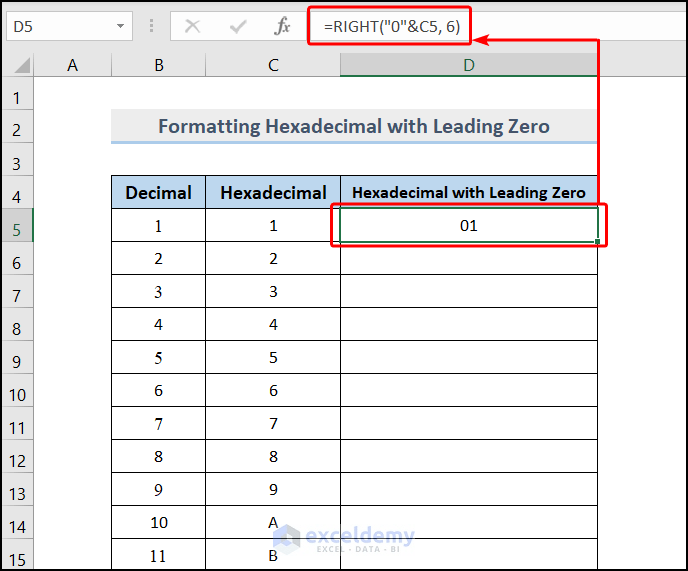Select Hexadecimal cell C12 with value 8
The width and height of the screenshot is (688, 571).
click(x=273, y=456)
